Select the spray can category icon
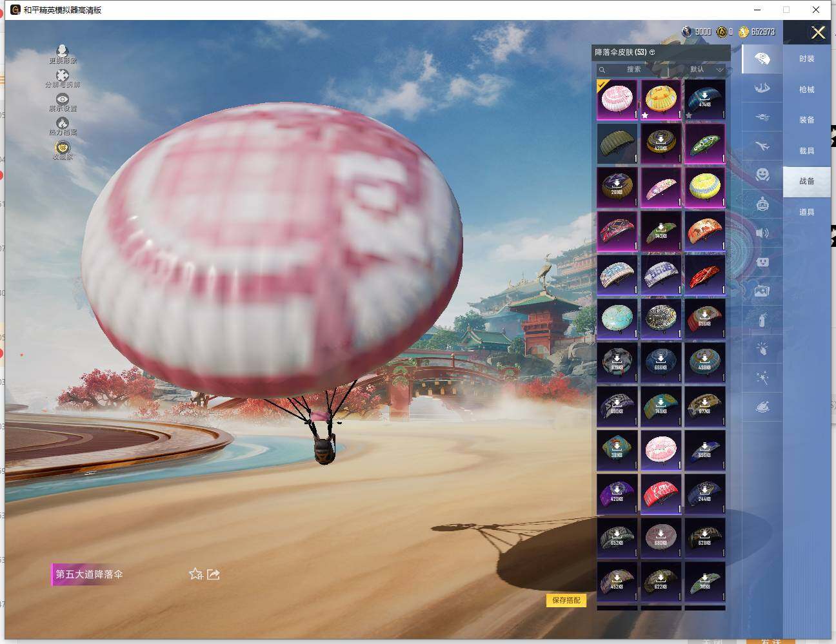This screenshot has height=644, width=836. pos(762,320)
